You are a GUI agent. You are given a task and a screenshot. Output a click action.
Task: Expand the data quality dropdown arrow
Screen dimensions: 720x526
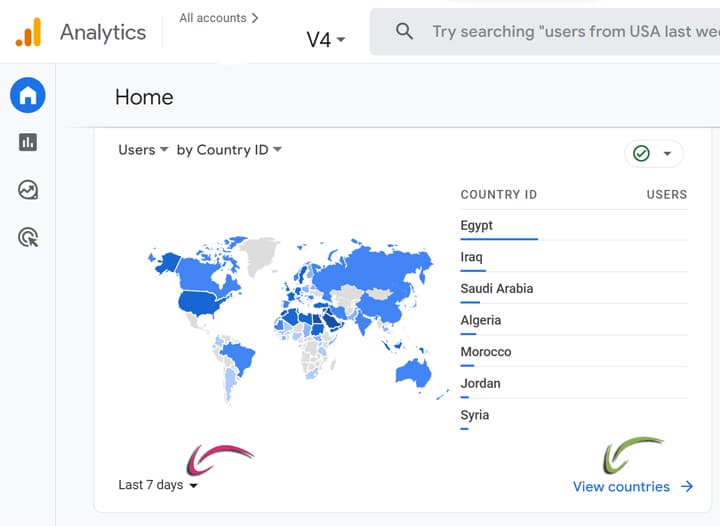click(x=667, y=154)
